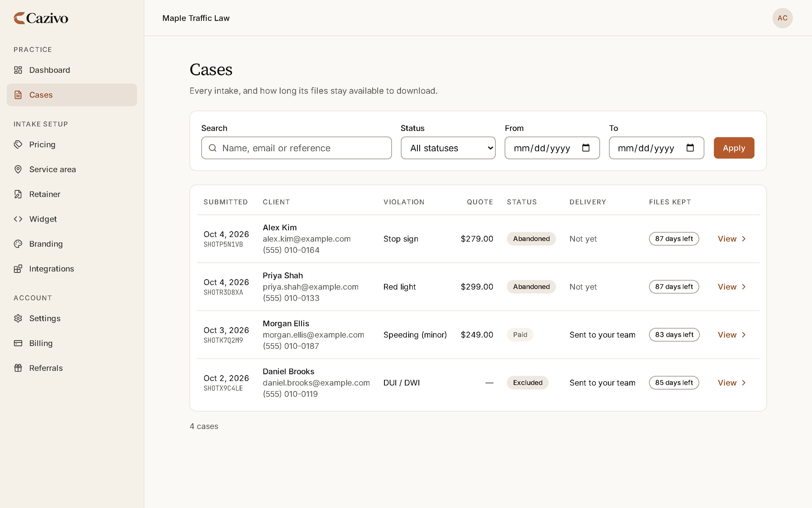
Task: Open the To date calendar picker icon
Action: tap(690, 148)
